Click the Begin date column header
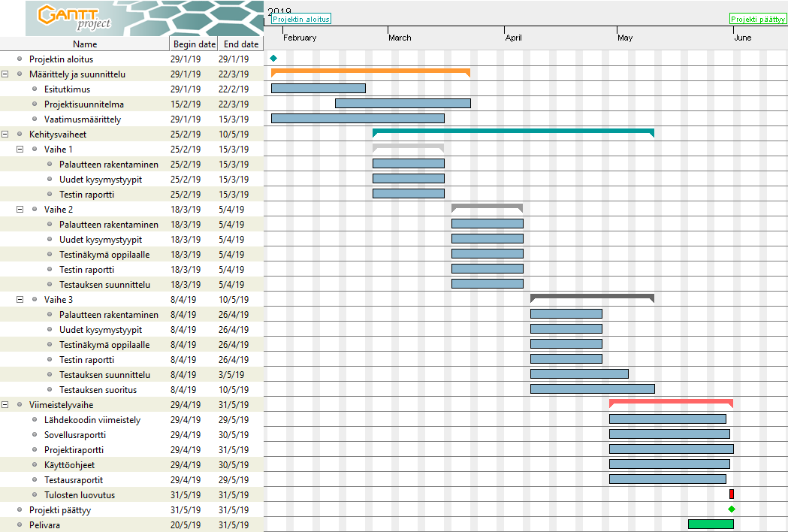This screenshot has height=532, width=788. pyautogui.click(x=194, y=44)
